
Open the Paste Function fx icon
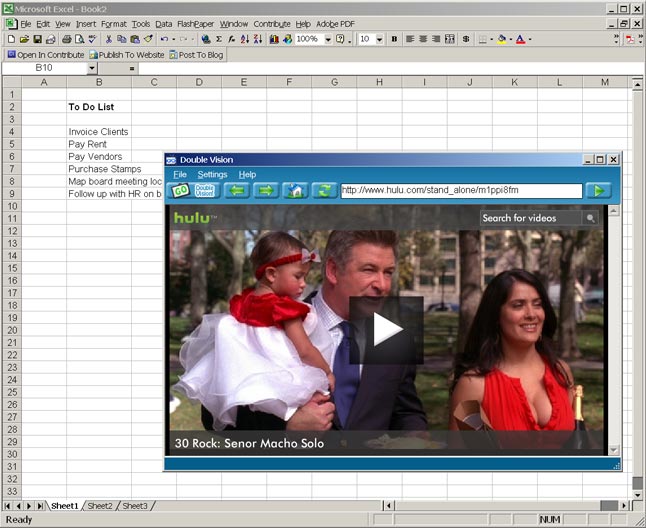point(232,39)
